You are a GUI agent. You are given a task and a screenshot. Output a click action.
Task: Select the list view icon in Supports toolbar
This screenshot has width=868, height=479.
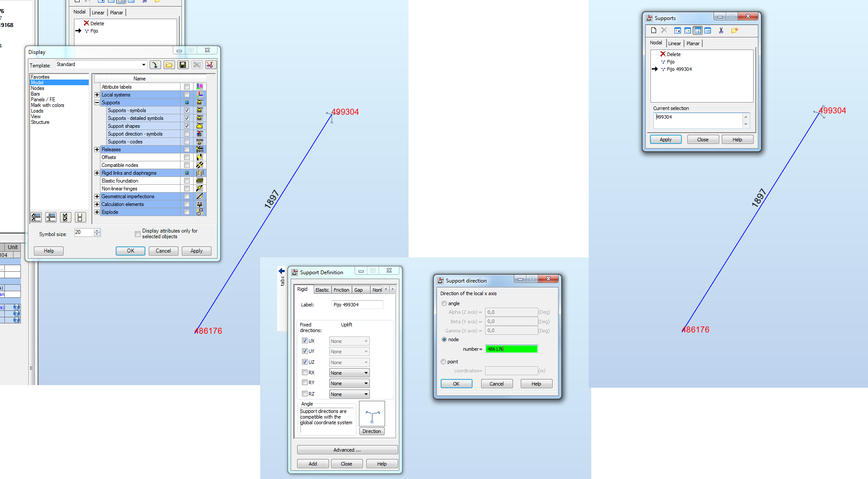(698, 30)
